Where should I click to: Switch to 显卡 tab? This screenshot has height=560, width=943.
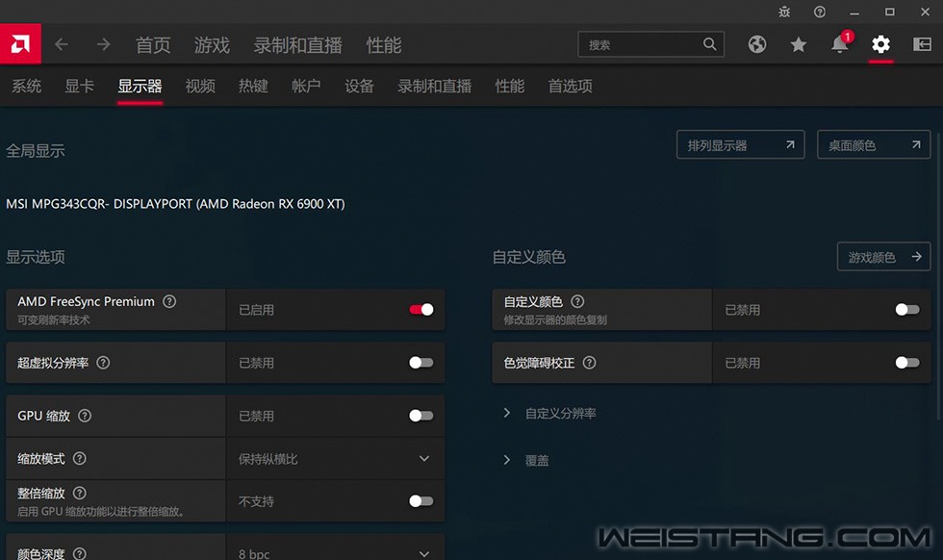tap(79, 86)
